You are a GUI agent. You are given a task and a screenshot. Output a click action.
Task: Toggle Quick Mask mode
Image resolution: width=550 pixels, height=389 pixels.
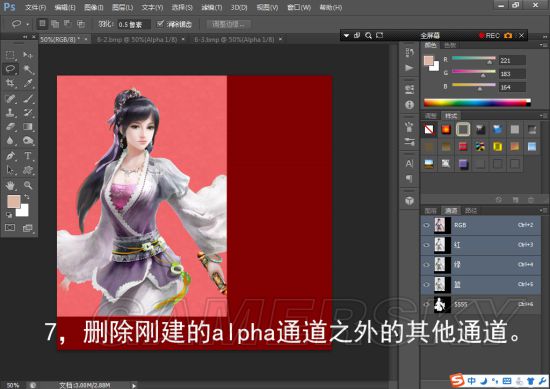click(10, 228)
